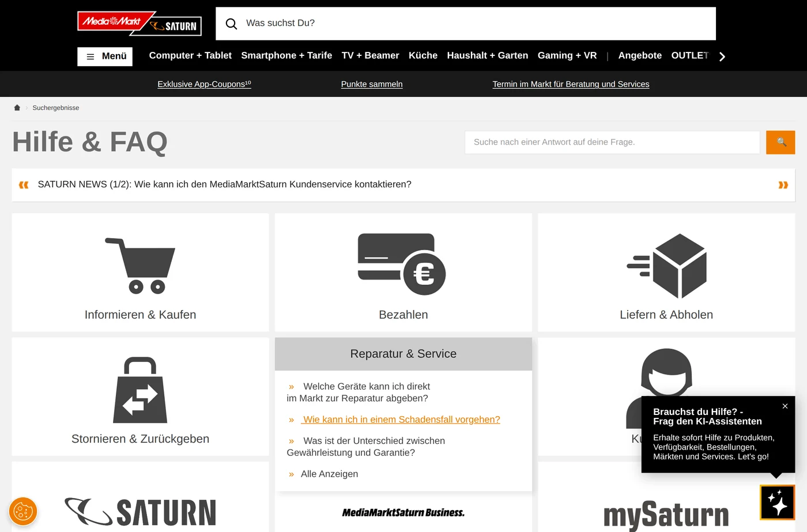Open Gewährleistung und Garantie difference question
This screenshot has width=807, height=532.
click(x=366, y=447)
